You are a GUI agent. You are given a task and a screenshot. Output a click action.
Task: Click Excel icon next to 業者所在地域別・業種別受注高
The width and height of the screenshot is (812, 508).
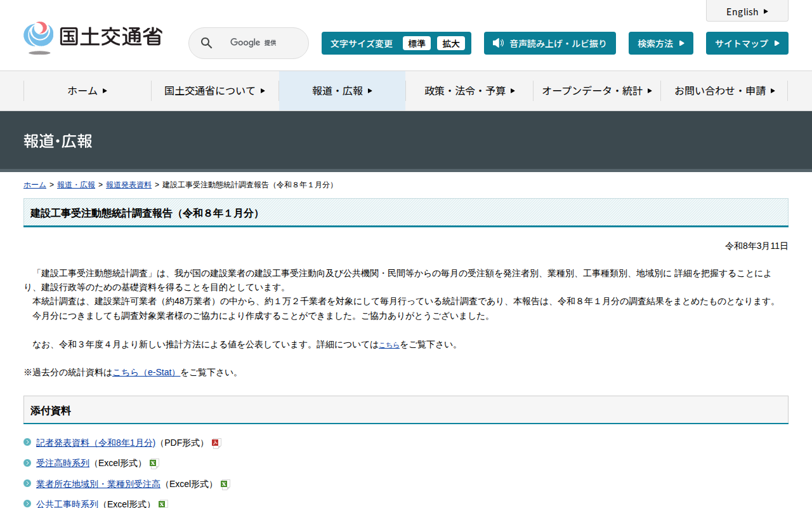tap(225, 485)
